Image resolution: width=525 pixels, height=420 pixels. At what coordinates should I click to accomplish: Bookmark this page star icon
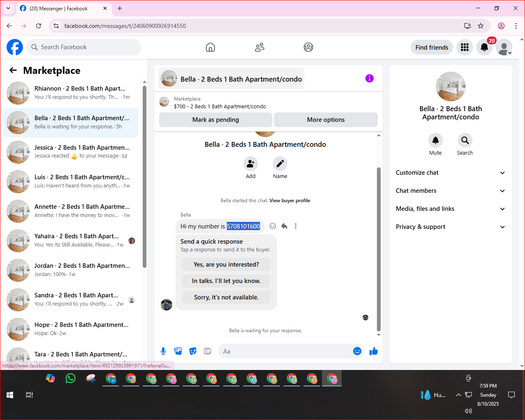(481, 26)
